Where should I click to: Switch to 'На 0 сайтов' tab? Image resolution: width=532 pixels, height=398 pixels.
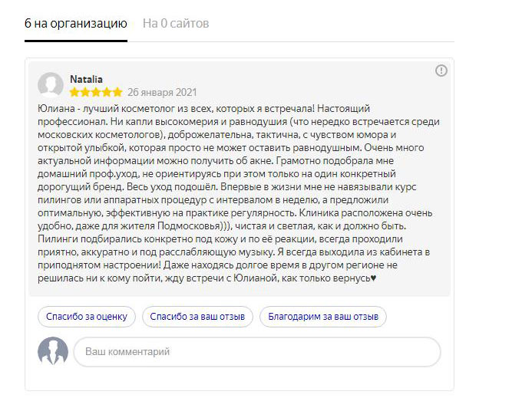click(175, 24)
